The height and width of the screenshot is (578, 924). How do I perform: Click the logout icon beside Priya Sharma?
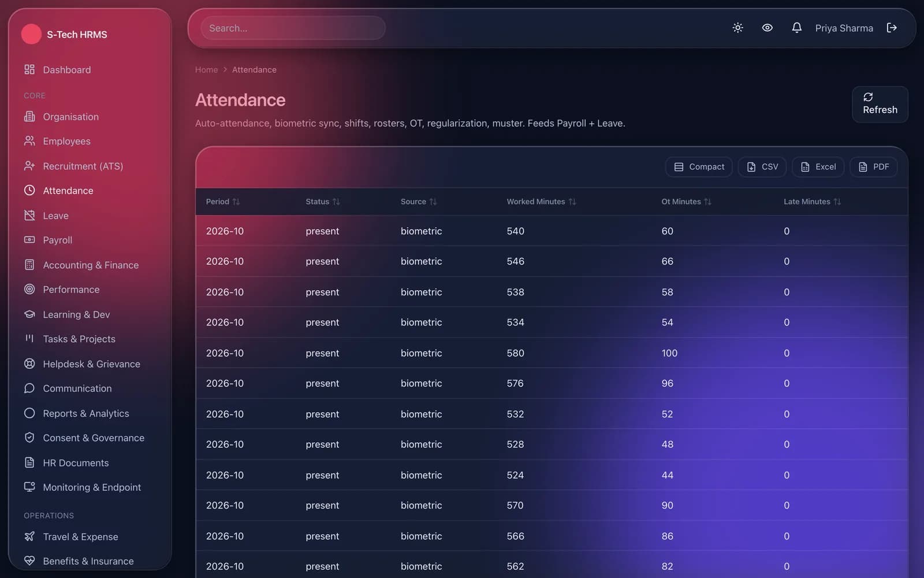pyautogui.click(x=892, y=28)
